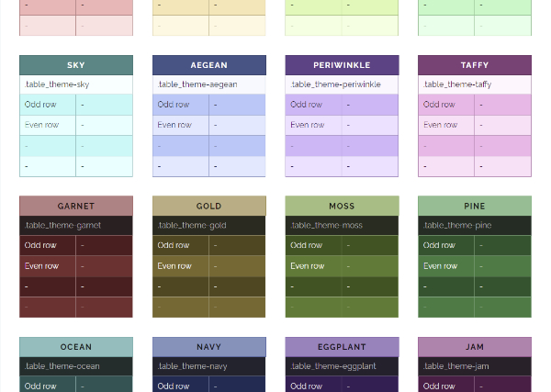The width and height of the screenshot is (551, 392).
Task: Select the .table_theme-ocean class text
Action: (62, 366)
